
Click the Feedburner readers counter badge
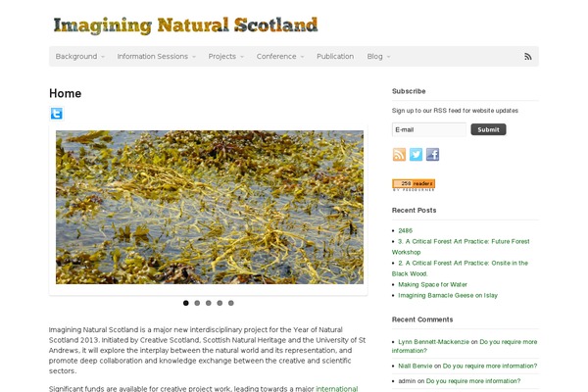(x=414, y=184)
